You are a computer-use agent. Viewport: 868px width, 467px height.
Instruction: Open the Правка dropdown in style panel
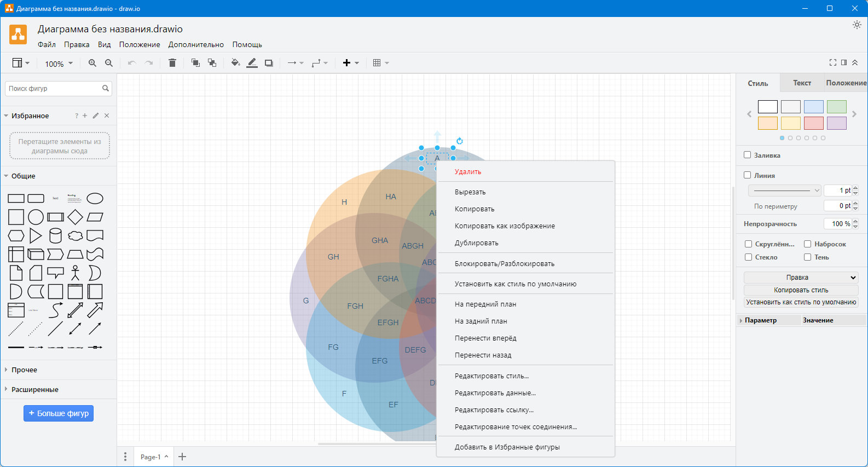[801, 278]
